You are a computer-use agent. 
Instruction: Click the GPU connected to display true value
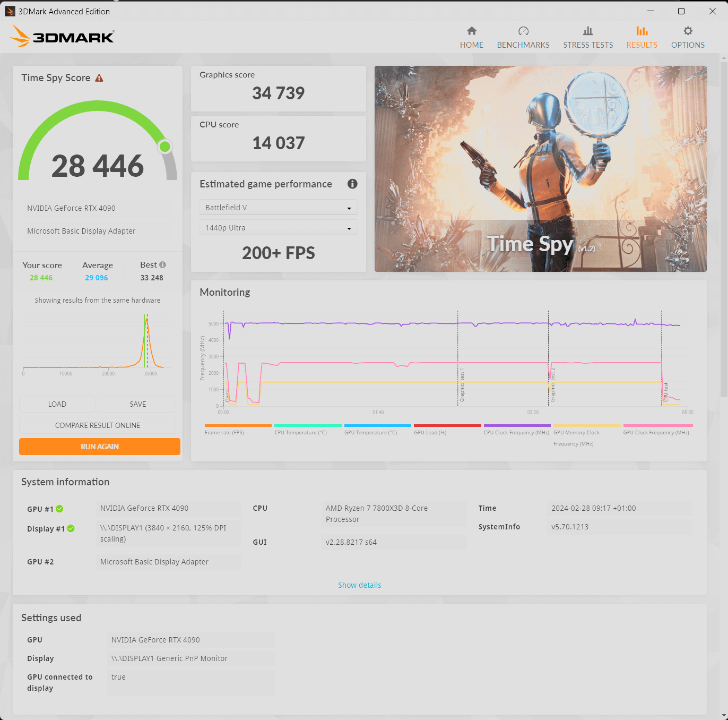pyautogui.click(x=191, y=682)
